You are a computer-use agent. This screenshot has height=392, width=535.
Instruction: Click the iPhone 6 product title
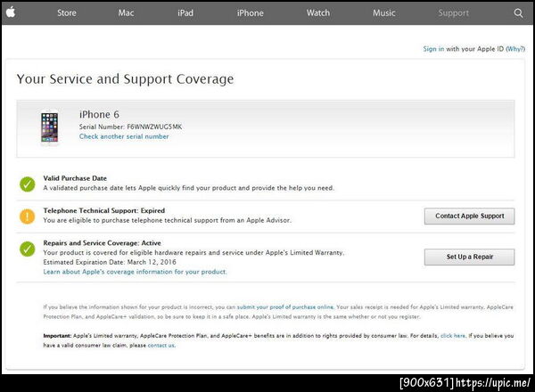[x=99, y=115]
